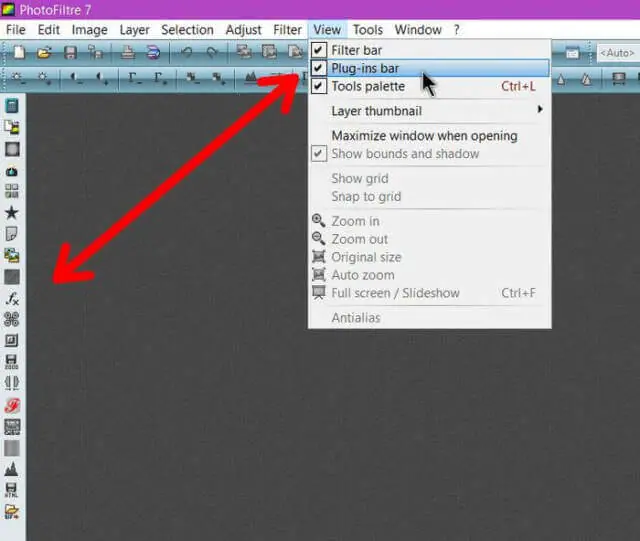Click the contrast minus half-circle icon
This screenshot has height=541, width=640.
click(x=76, y=78)
